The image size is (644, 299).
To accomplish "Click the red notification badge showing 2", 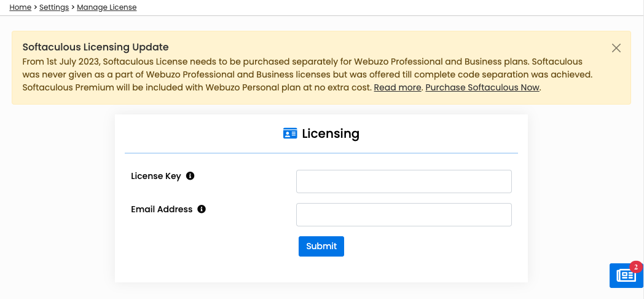I will [x=636, y=267].
